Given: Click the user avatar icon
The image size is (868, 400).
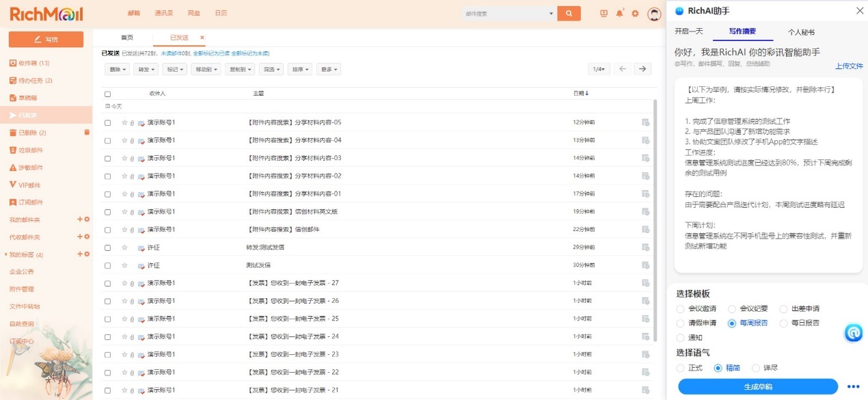Looking at the screenshot, I should 654,14.
